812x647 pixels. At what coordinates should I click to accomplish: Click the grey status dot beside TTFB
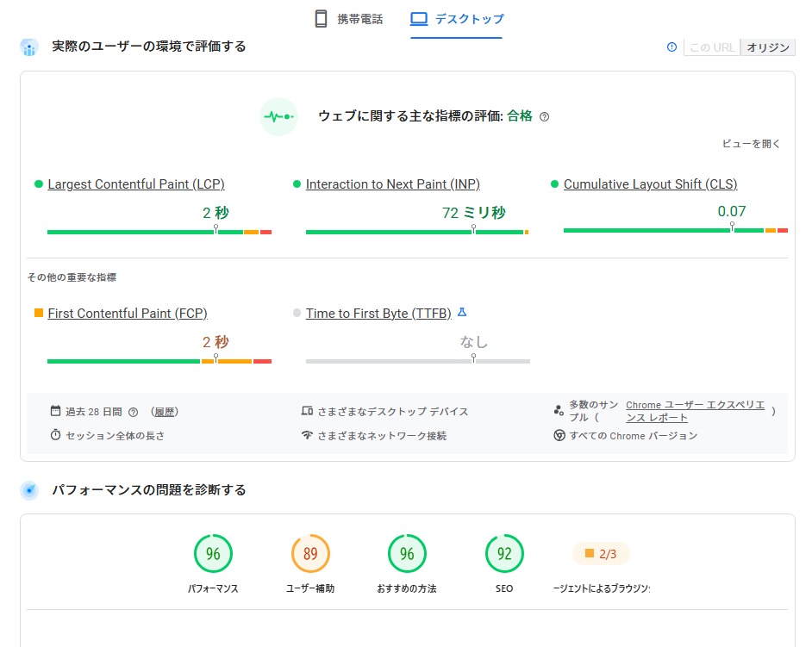[297, 313]
